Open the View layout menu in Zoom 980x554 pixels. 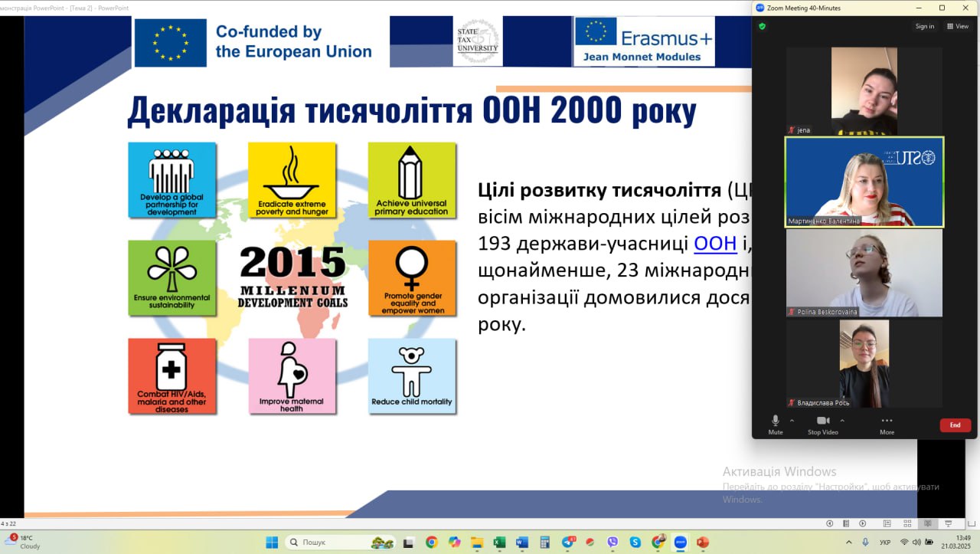point(958,26)
